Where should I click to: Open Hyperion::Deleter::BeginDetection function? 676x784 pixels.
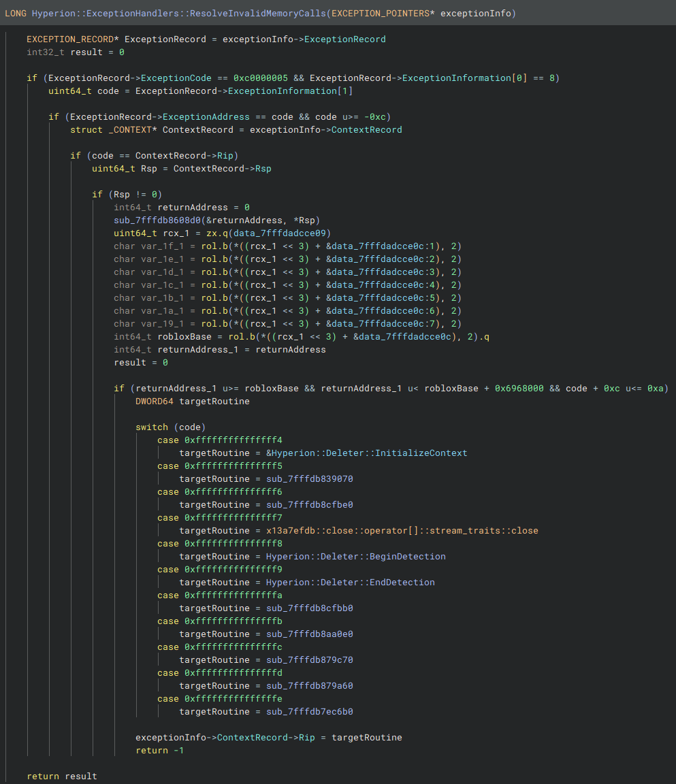[355, 557]
